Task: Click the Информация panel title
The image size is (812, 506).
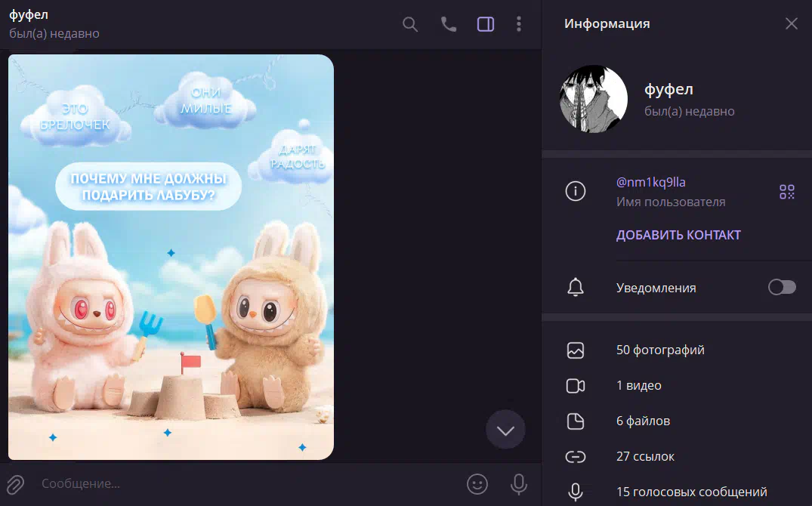Action: 607,24
